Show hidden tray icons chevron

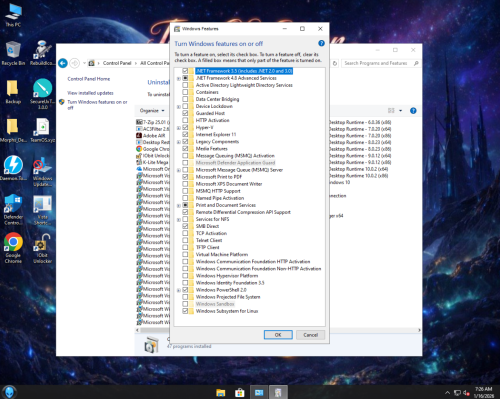[447, 393]
